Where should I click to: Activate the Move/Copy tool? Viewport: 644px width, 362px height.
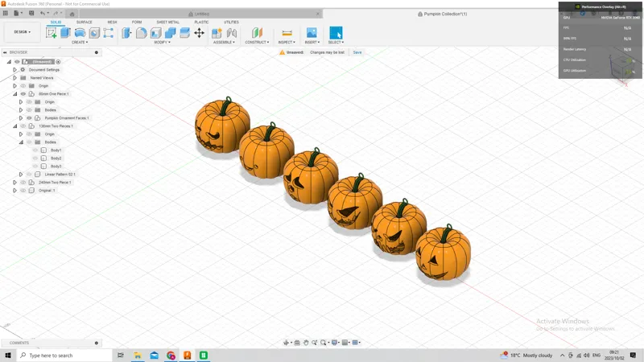coord(199,33)
